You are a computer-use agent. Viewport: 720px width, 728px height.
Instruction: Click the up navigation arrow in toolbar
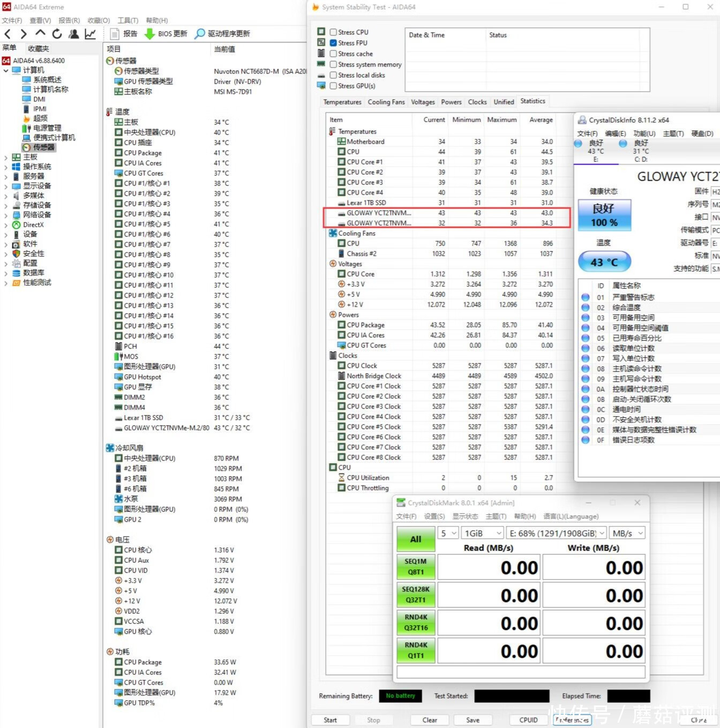point(40,33)
